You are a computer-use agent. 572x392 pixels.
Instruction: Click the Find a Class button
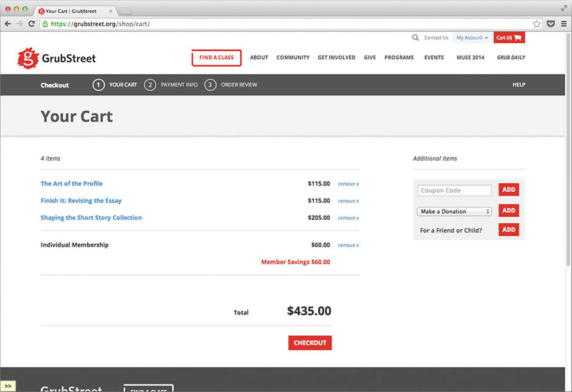216,58
